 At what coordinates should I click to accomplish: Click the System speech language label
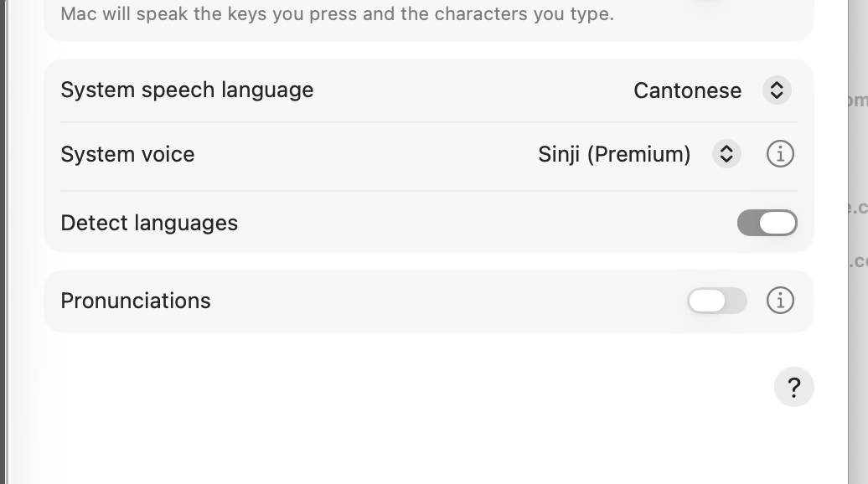(187, 90)
